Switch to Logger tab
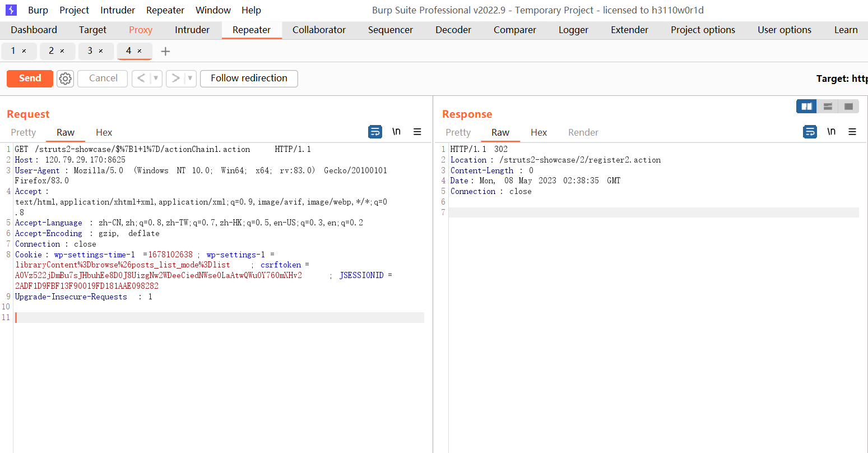 tap(573, 30)
